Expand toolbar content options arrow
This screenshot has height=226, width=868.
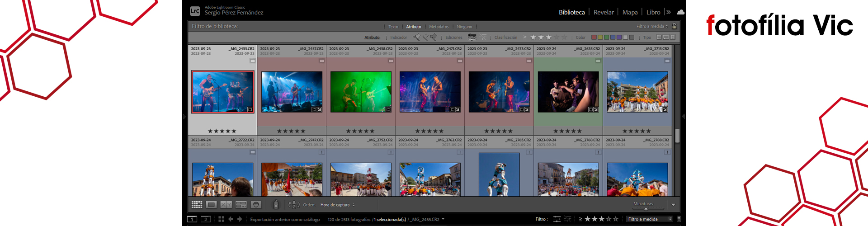click(673, 205)
